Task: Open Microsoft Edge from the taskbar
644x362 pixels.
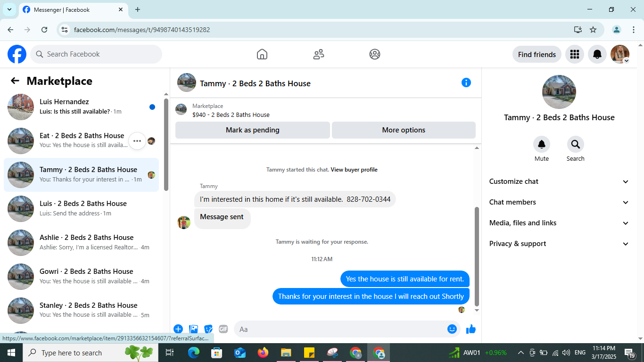Action: tap(194, 353)
